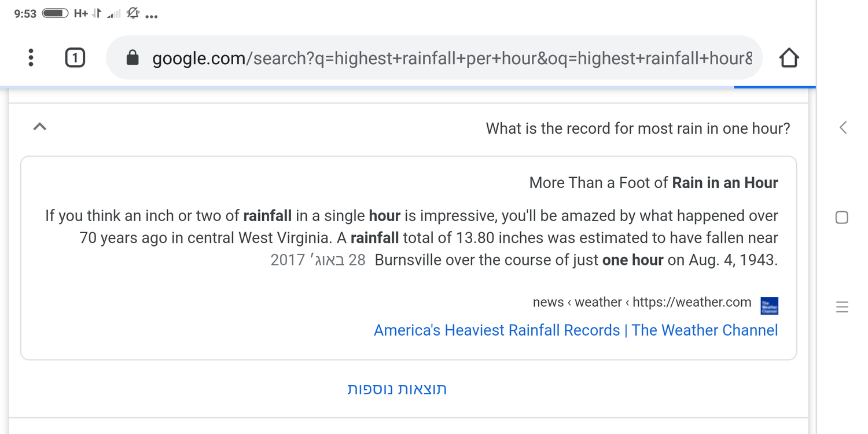Open America's Heaviest Rainfall Records link
This screenshot has height=434, width=868.
[576, 330]
